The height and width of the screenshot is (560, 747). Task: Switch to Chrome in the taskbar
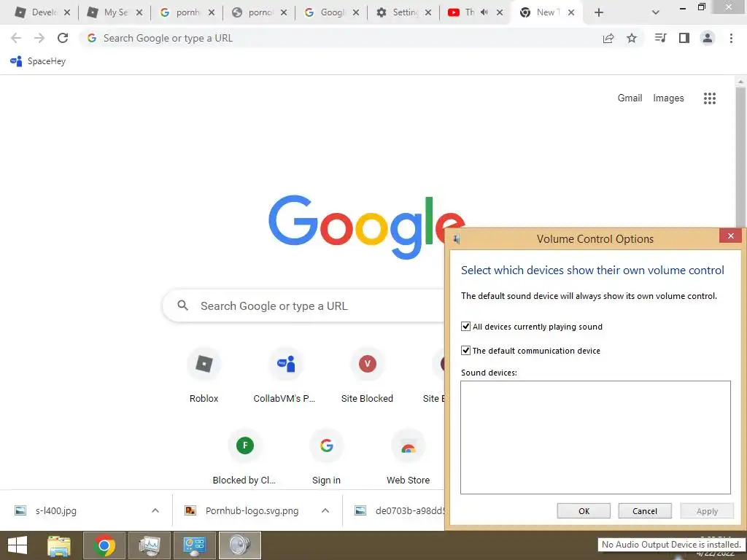104,545
